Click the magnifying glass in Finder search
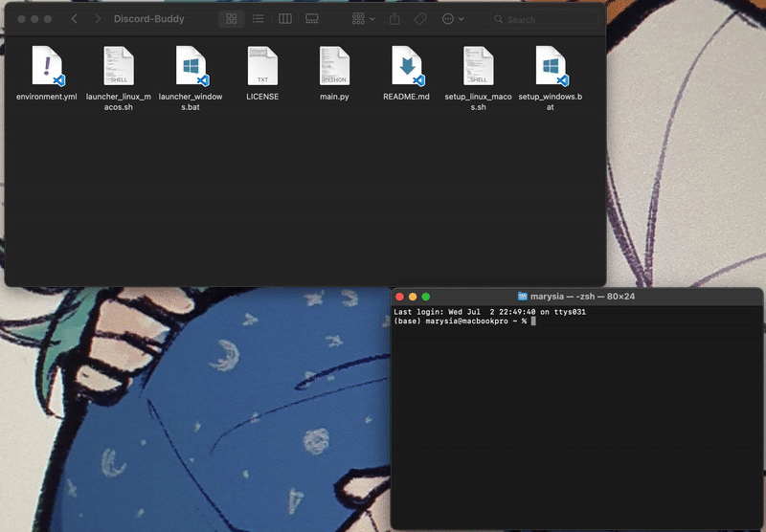This screenshot has height=532, width=766. coord(498,19)
